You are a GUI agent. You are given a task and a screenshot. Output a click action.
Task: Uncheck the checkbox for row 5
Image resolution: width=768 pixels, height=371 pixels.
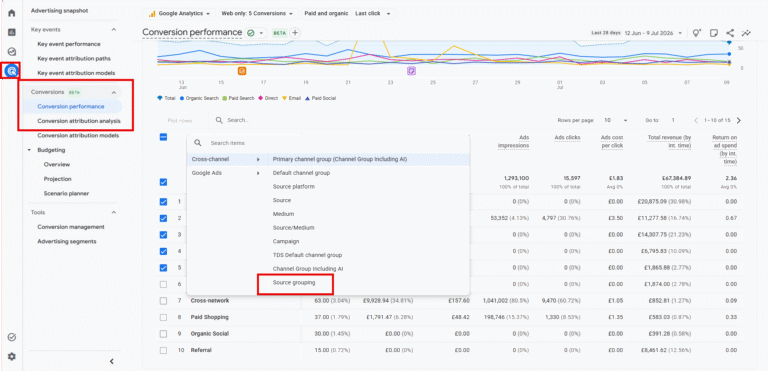click(164, 268)
